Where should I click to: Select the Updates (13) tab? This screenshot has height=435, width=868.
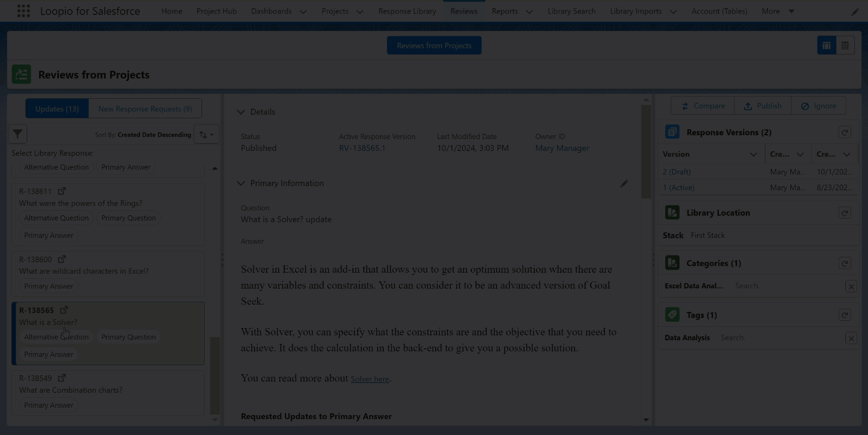tap(57, 109)
